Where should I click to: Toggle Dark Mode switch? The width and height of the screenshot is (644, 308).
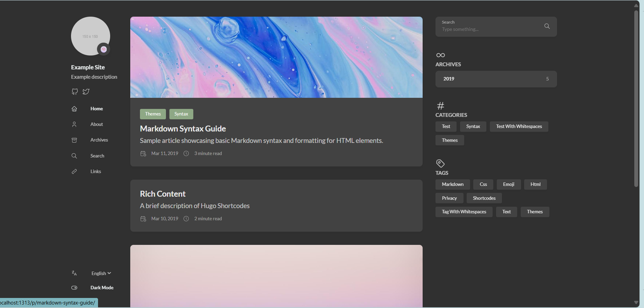74,288
